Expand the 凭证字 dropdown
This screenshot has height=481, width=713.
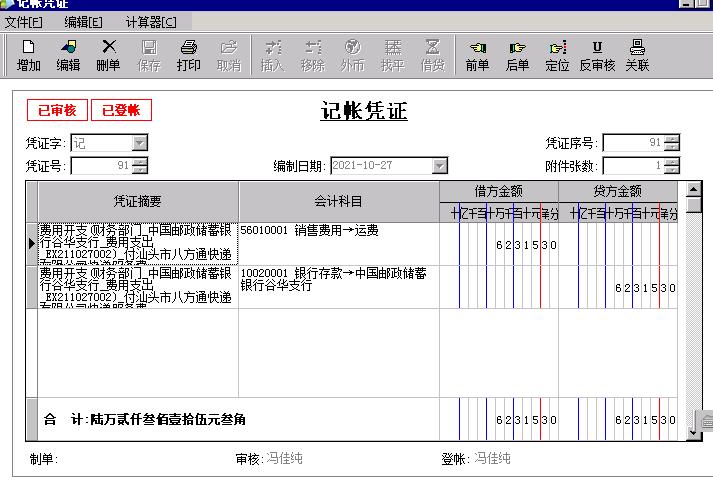tap(139, 143)
